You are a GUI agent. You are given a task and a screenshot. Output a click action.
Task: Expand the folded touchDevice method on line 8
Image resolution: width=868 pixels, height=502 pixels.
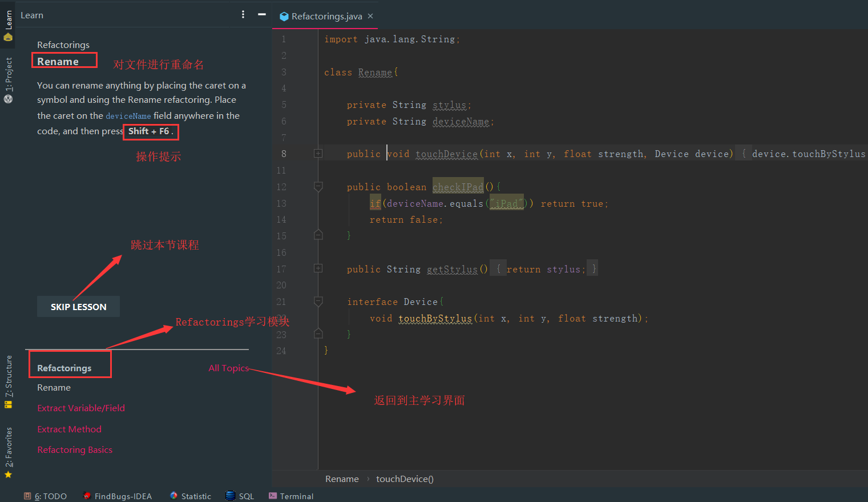point(318,153)
